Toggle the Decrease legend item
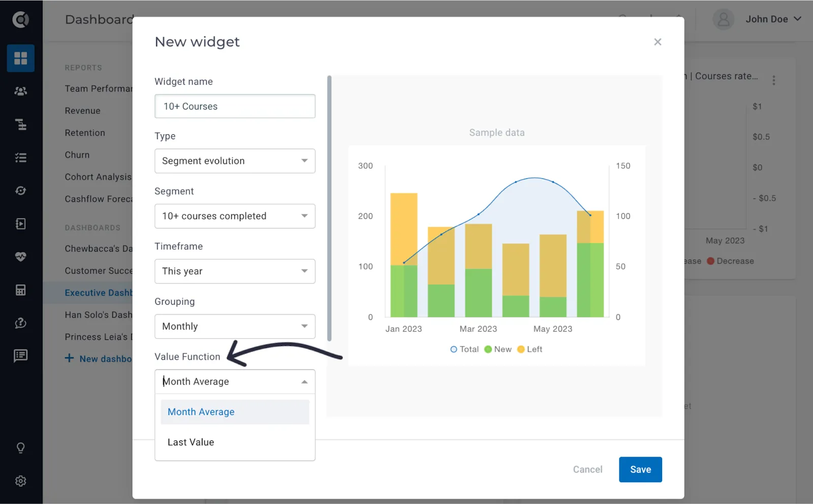Screen dimensions: 813x504 731,261
